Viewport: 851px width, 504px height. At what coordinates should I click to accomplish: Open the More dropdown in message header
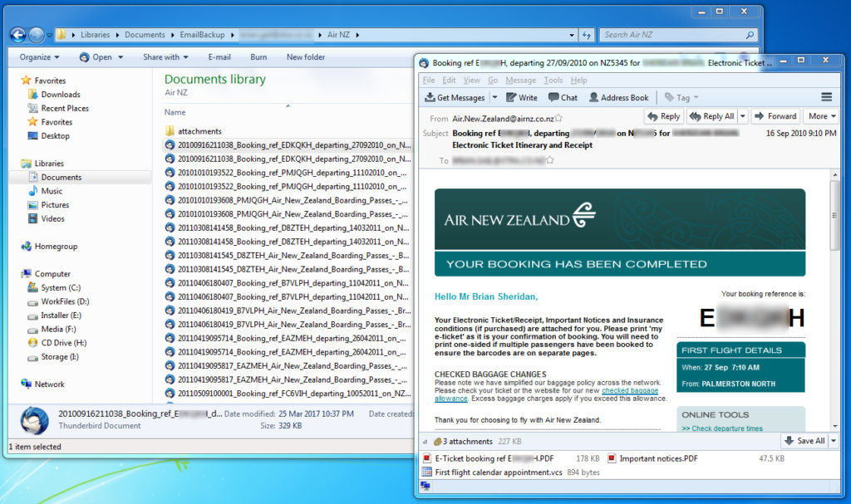click(x=822, y=116)
